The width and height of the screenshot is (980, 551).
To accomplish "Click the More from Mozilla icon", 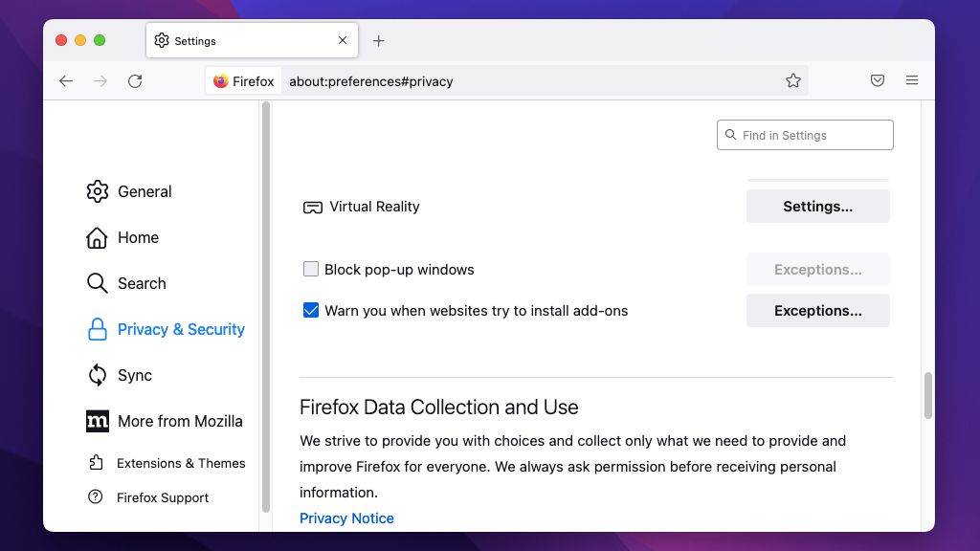I will [x=97, y=421].
